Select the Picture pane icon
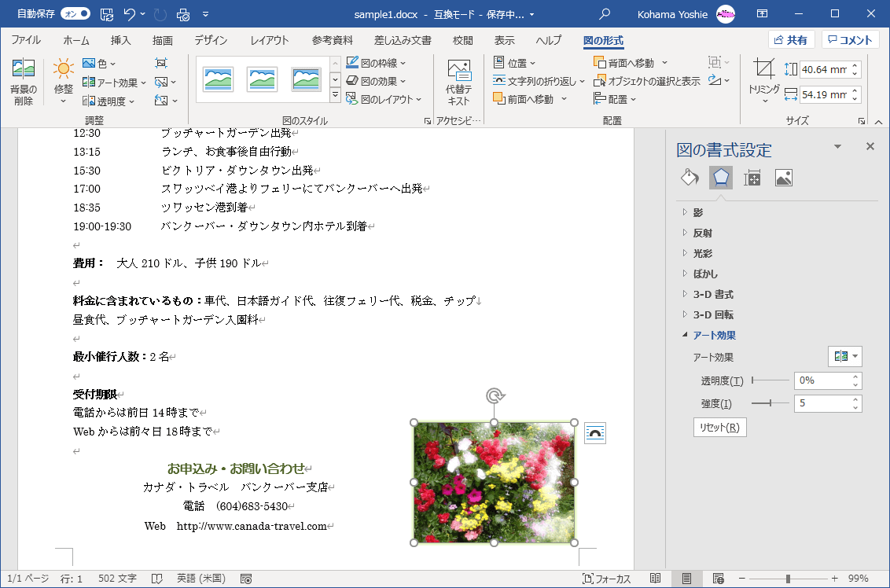The image size is (890, 588). click(783, 178)
